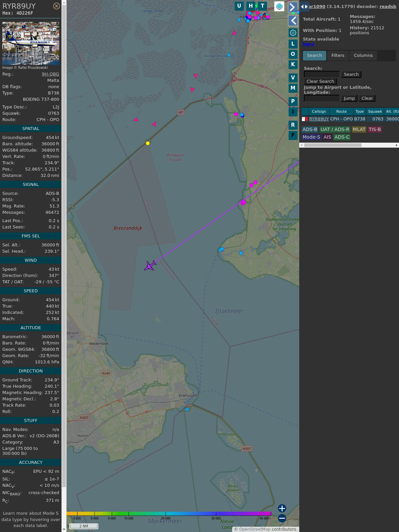Click the 'CPH - OPO' route cell

[x=341, y=119]
